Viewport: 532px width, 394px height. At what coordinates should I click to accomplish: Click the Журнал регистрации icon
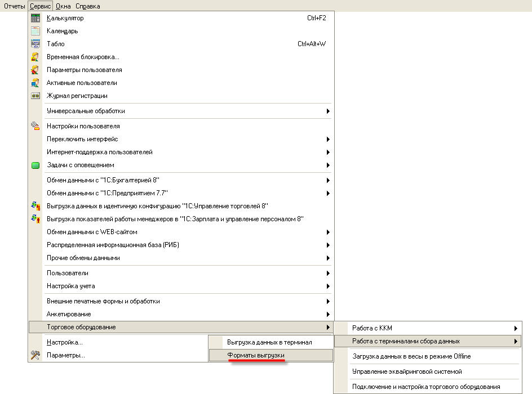36,96
